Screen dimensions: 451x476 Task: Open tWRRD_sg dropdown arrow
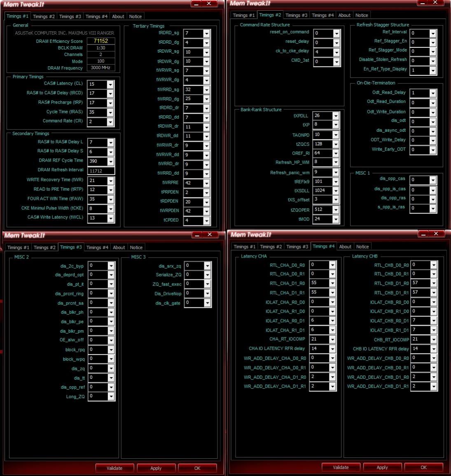(206, 90)
